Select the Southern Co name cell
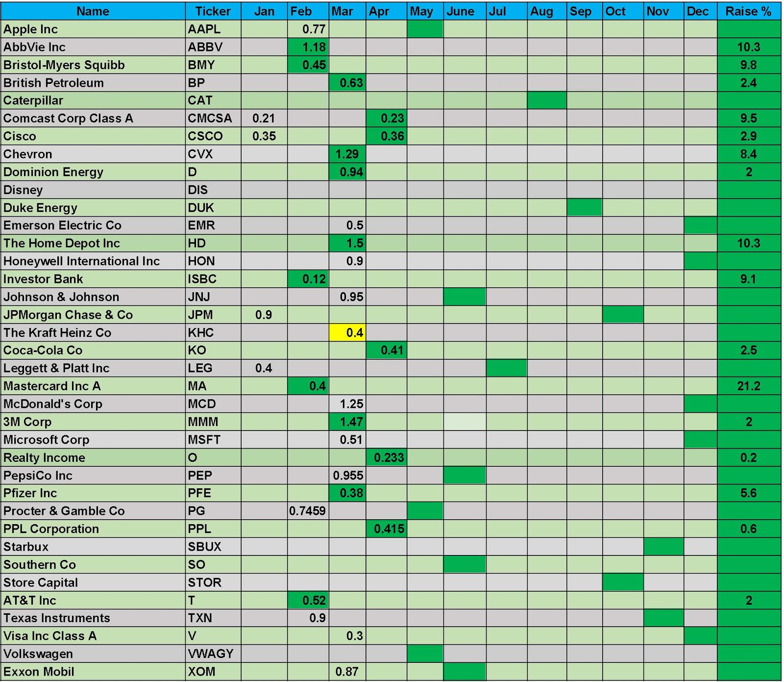This screenshot has height=682, width=784. click(93, 564)
